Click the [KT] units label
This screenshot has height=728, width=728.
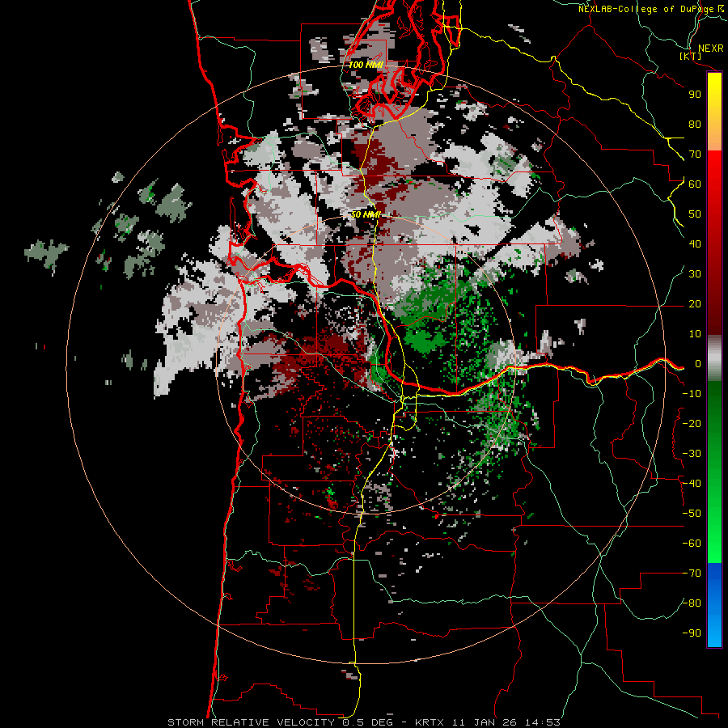point(691,56)
